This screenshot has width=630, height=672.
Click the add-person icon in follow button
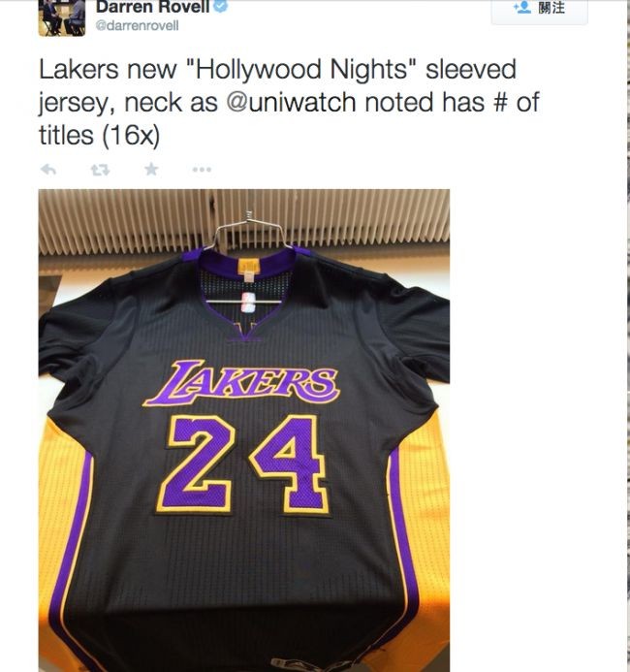(x=521, y=8)
